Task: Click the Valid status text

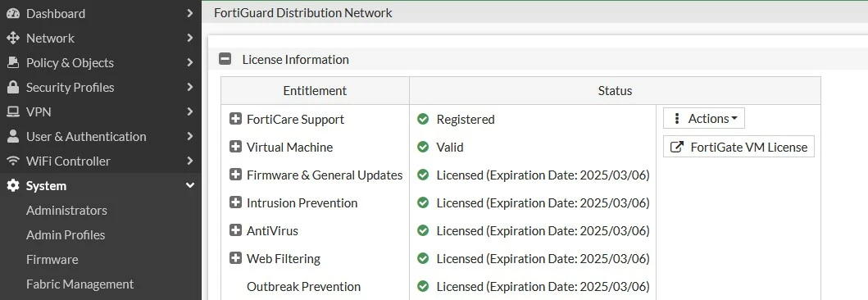Action: pyautogui.click(x=450, y=148)
